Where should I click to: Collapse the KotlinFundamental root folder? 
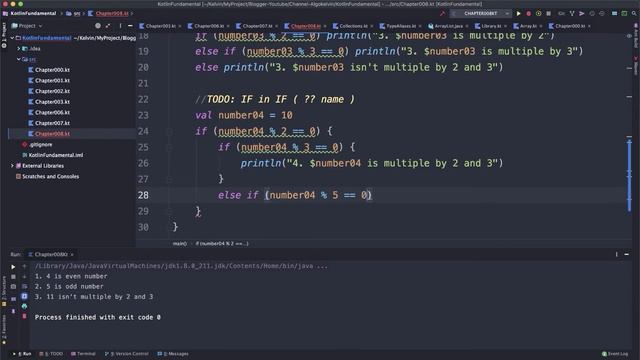(12, 38)
